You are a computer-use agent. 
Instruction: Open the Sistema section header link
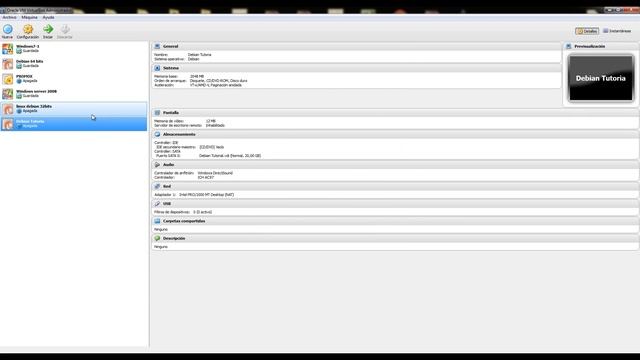pyautogui.click(x=171, y=68)
